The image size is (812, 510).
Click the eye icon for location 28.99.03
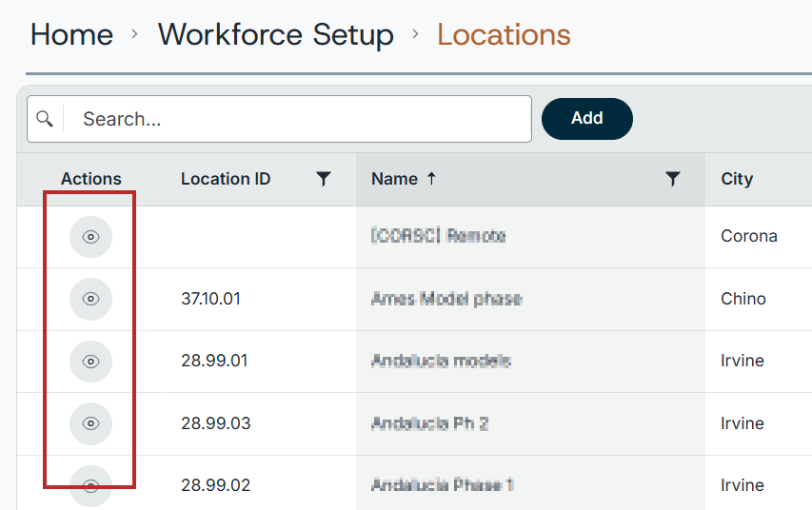(x=90, y=423)
